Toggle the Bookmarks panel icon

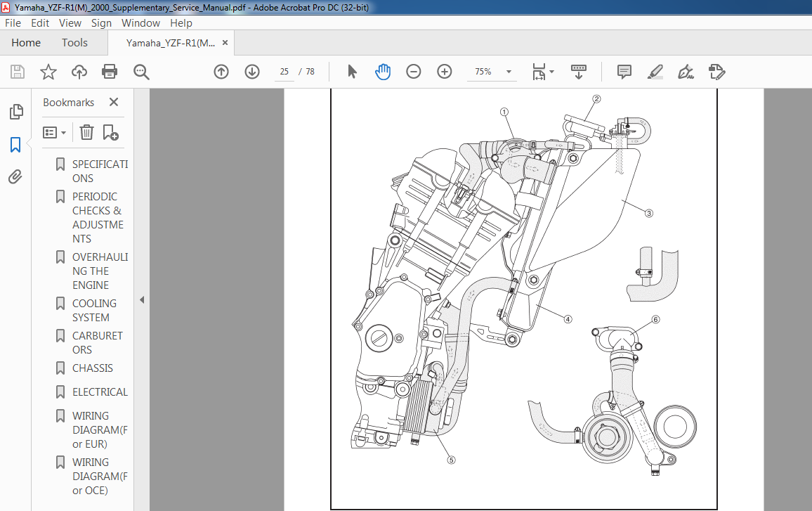tap(15, 145)
